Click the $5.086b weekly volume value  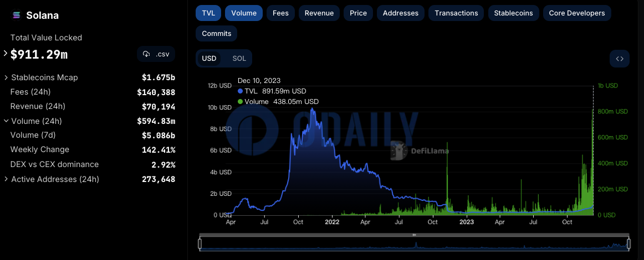coord(159,136)
